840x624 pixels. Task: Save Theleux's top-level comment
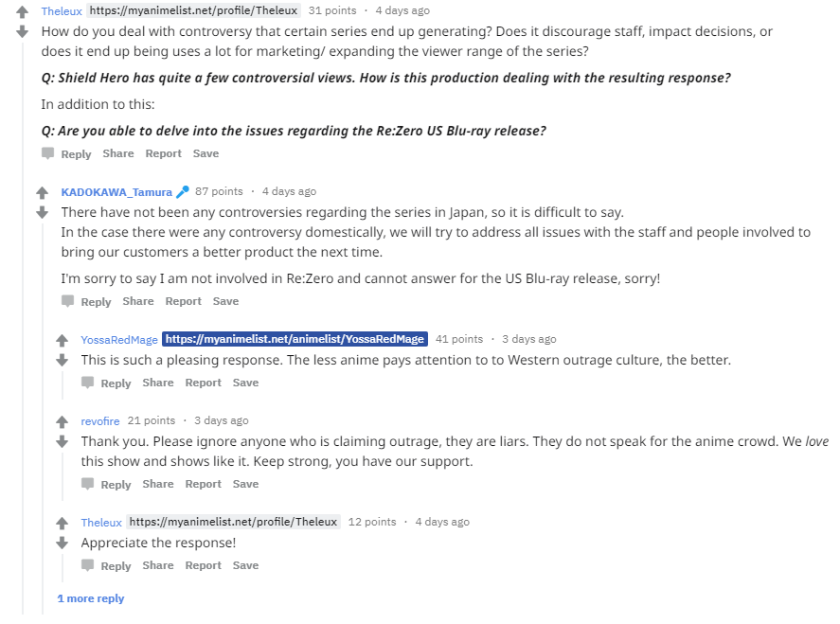(206, 153)
